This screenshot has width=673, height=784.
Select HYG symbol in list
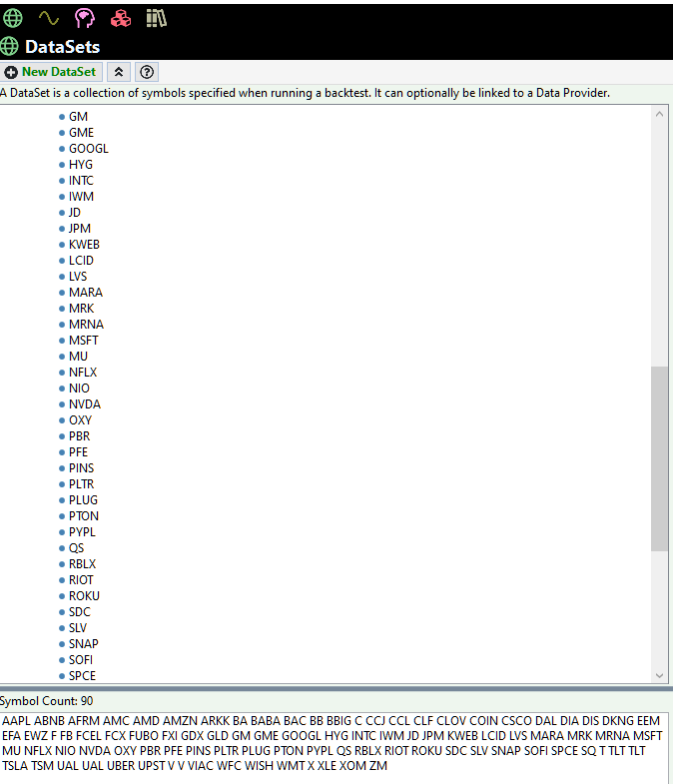click(x=81, y=165)
